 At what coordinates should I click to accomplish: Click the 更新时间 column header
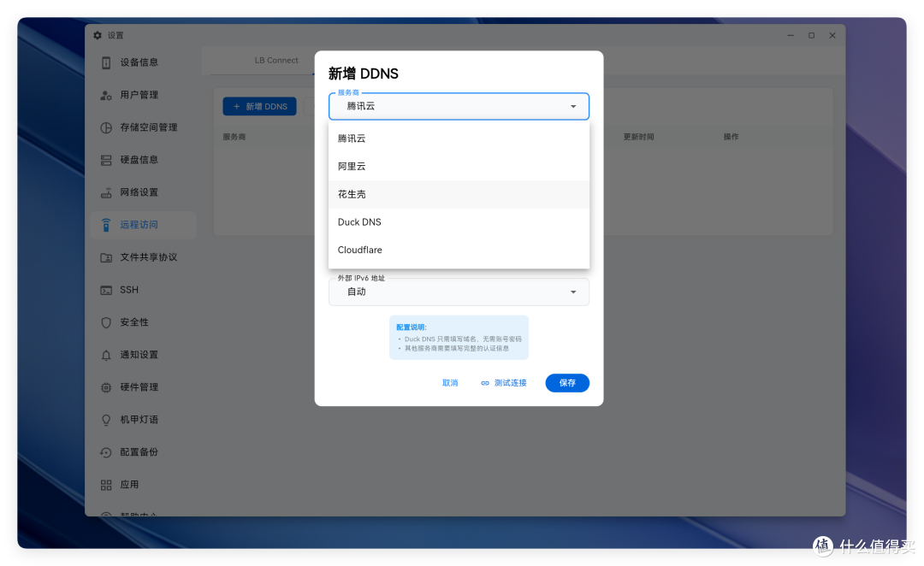[638, 137]
